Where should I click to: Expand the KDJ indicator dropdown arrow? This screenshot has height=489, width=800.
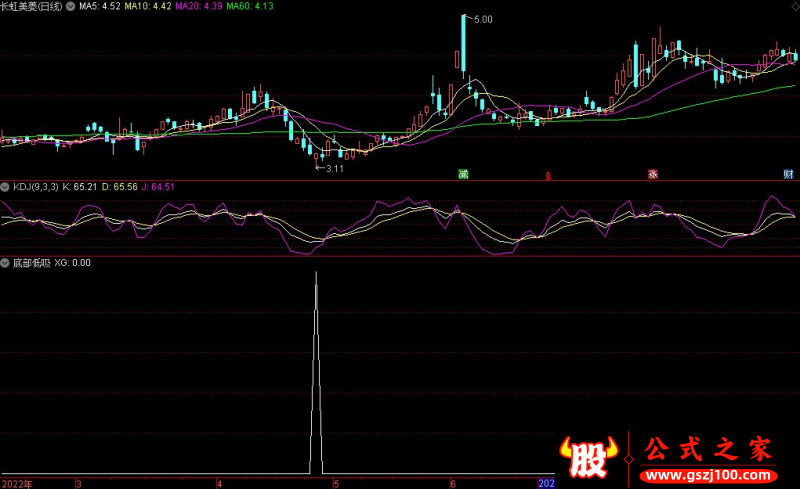(5, 187)
